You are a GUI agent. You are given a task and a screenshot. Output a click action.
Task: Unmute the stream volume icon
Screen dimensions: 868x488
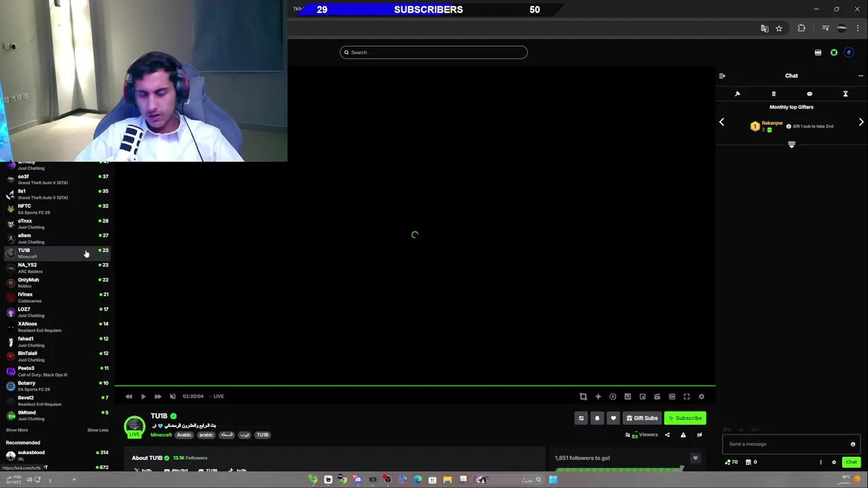(x=173, y=396)
